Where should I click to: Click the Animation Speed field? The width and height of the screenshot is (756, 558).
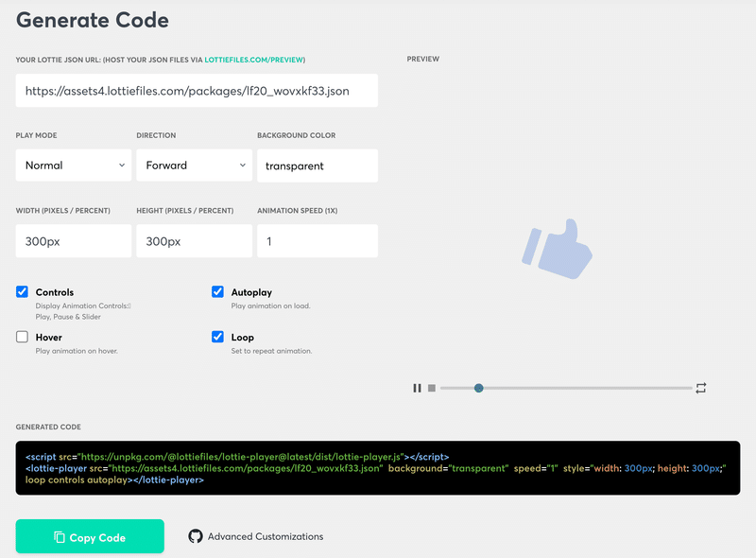(318, 241)
